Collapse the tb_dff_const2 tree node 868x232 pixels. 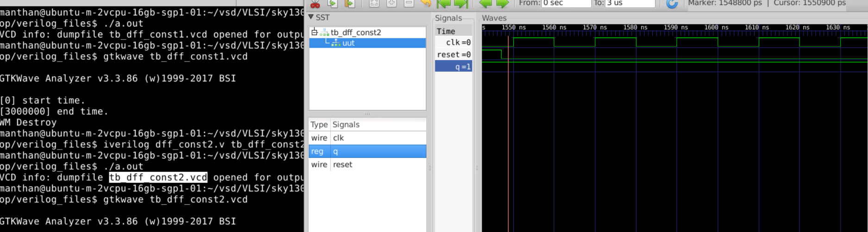(x=314, y=32)
